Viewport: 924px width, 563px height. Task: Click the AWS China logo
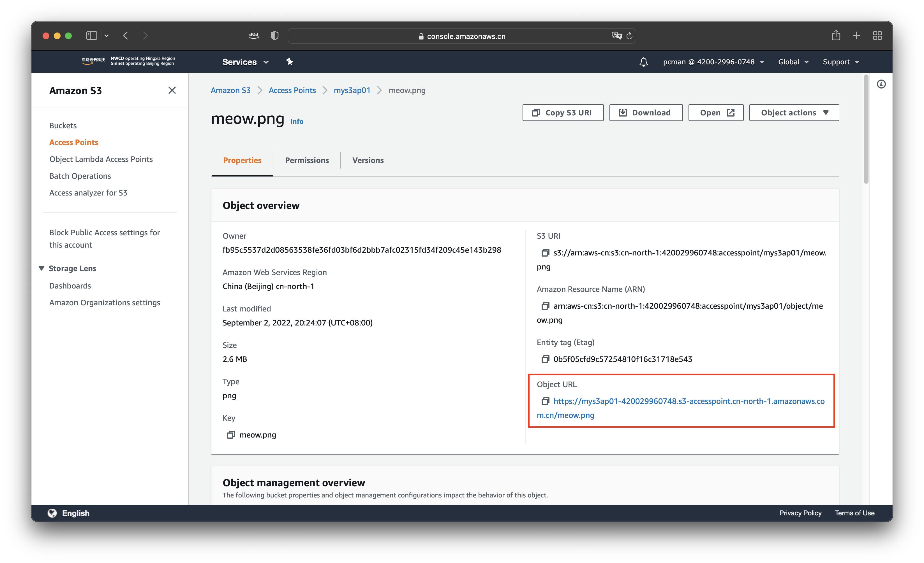(x=128, y=61)
